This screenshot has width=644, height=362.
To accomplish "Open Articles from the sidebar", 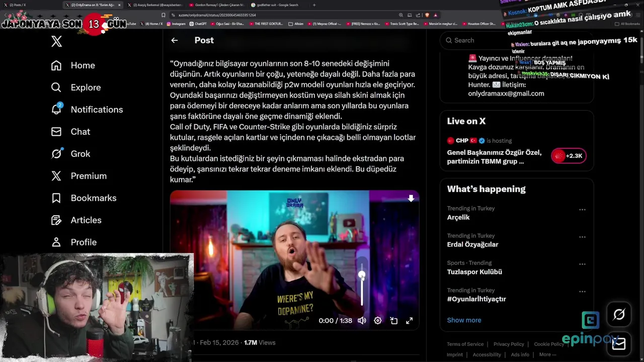I will coord(76,220).
